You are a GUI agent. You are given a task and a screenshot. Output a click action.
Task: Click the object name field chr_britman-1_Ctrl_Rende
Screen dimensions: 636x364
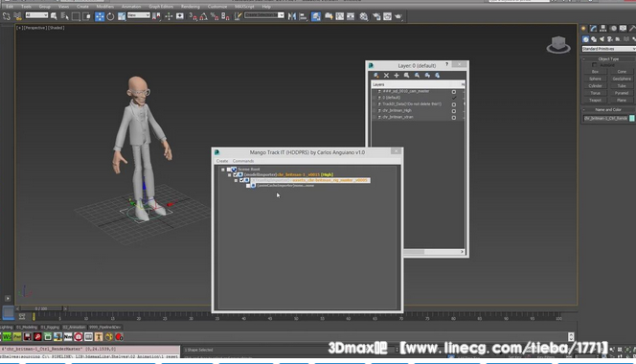click(605, 119)
